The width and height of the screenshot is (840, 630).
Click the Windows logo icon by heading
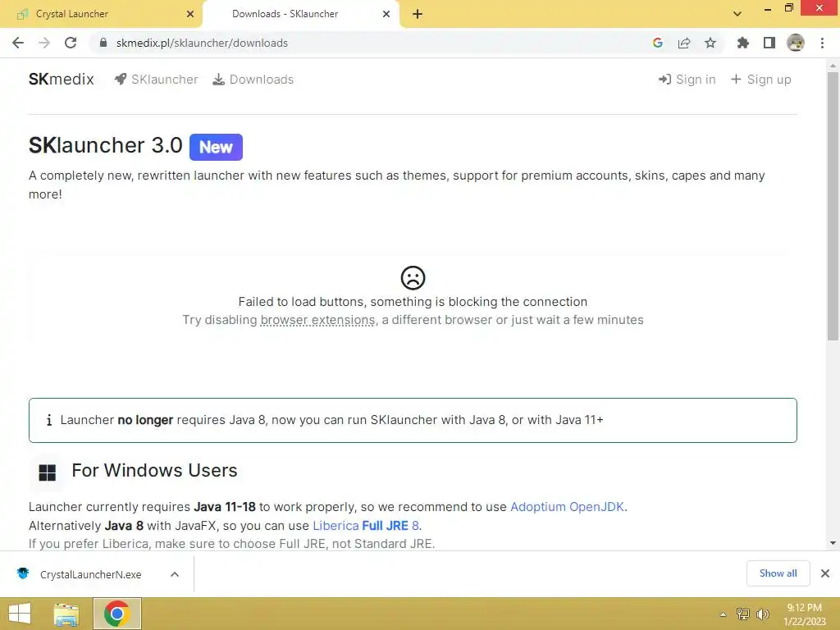47,472
